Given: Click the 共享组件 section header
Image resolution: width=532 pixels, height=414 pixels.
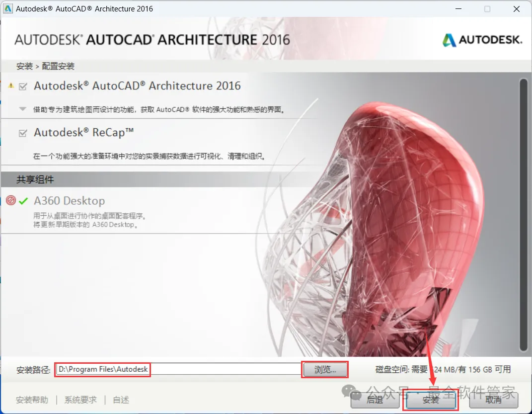Looking at the screenshot, I should coord(35,179).
